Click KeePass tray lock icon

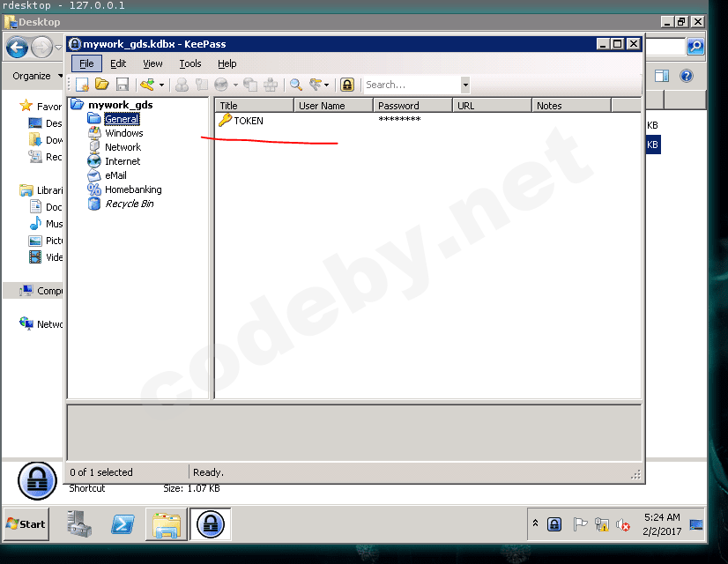554,524
